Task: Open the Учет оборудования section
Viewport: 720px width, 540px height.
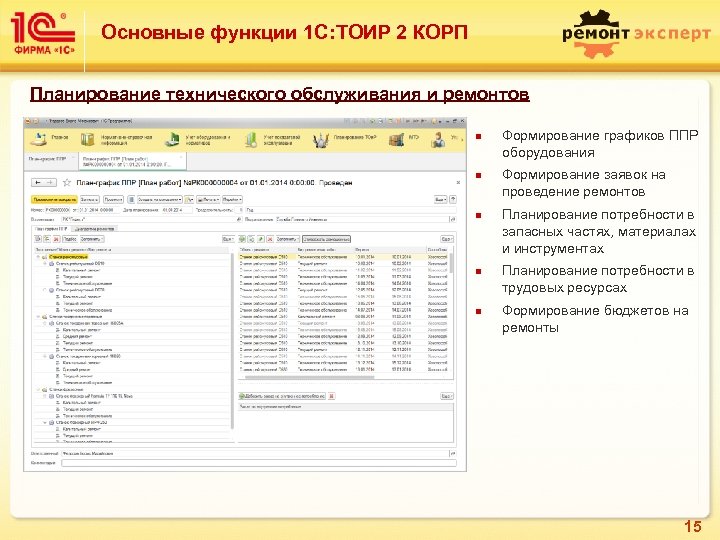Action: click(198, 140)
